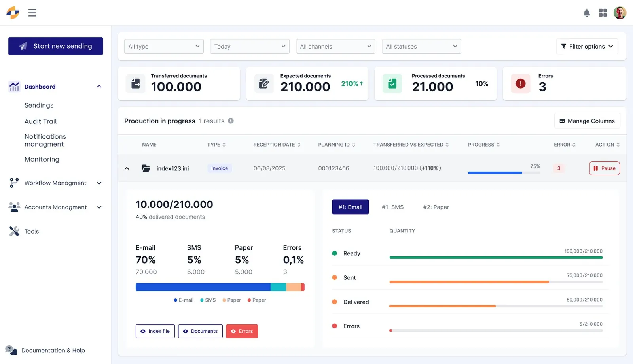Collapse the index123.ini row
This screenshot has width=633, height=364.
tap(127, 168)
